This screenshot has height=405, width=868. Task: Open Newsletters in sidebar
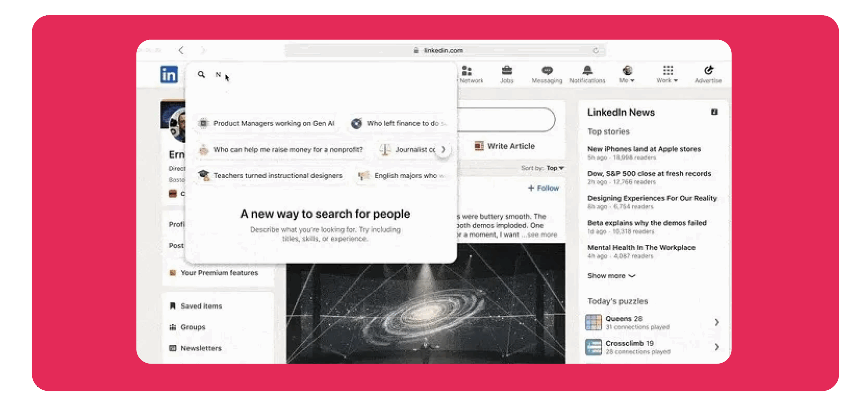[x=195, y=348]
